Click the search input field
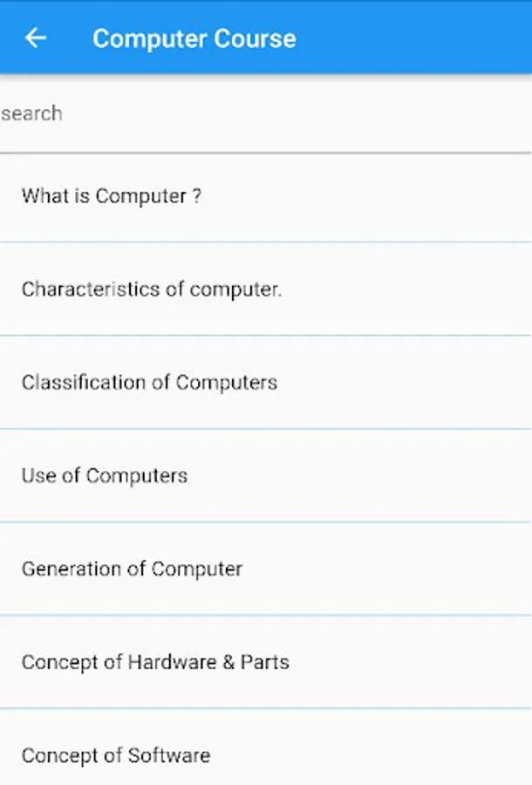532x785 pixels. (266, 113)
